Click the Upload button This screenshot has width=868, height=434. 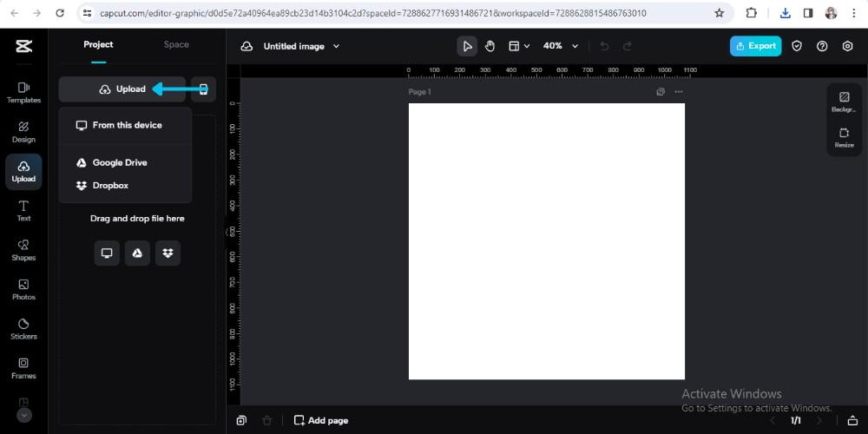(122, 89)
